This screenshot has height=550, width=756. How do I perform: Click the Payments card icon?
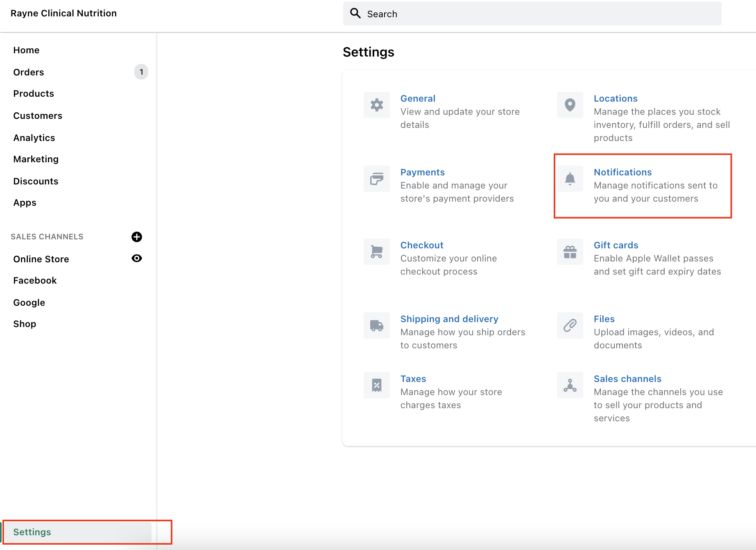coord(377,179)
